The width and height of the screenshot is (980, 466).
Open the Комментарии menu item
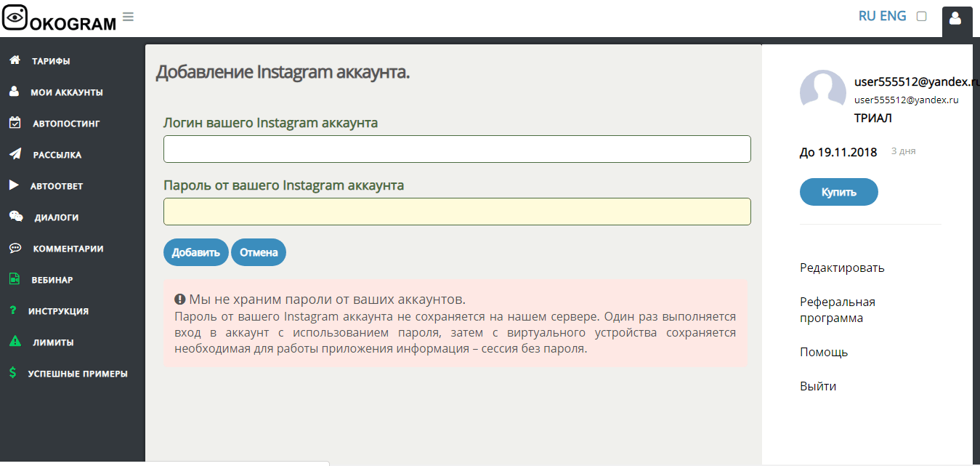point(68,249)
